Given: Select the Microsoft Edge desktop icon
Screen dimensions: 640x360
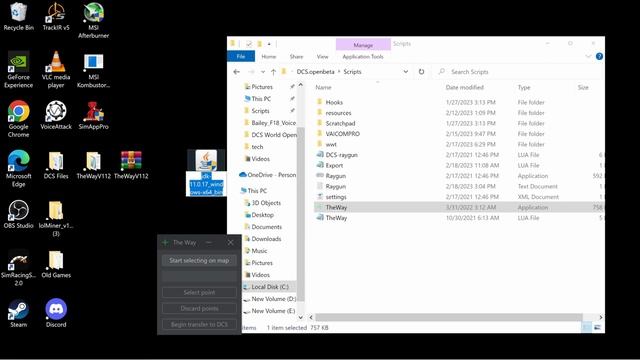Looking at the screenshot, I should pos(18,169).
